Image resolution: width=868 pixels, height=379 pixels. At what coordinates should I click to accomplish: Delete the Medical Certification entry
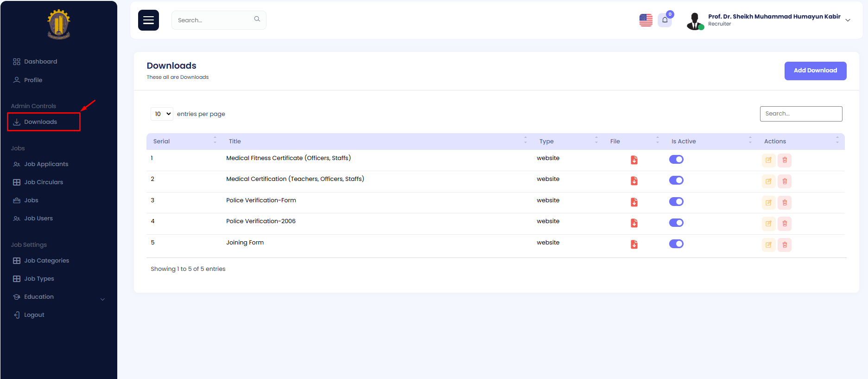(x=785, y=181)
